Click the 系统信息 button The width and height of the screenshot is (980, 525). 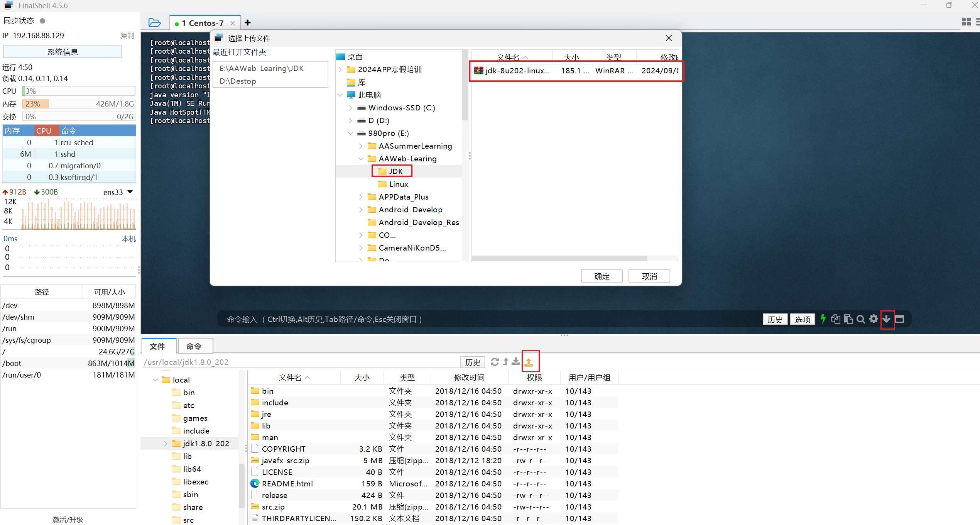[62, 52]
